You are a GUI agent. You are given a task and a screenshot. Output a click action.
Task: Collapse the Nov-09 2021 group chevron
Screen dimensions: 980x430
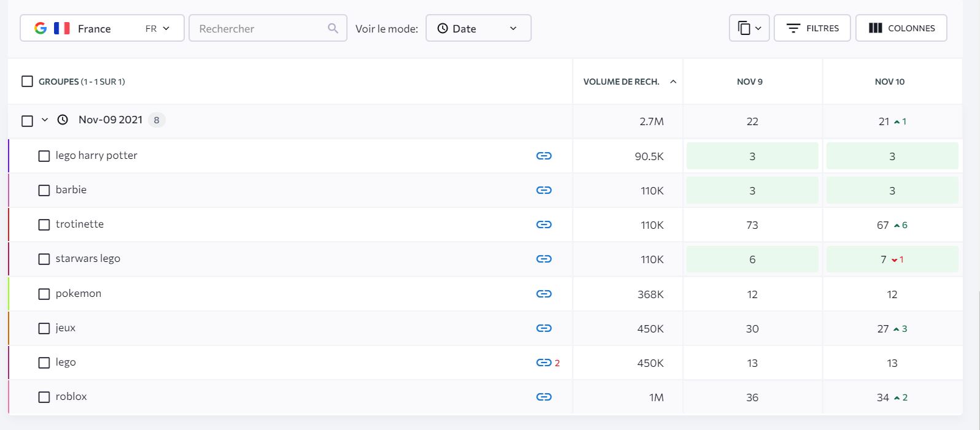coord(45,120)
